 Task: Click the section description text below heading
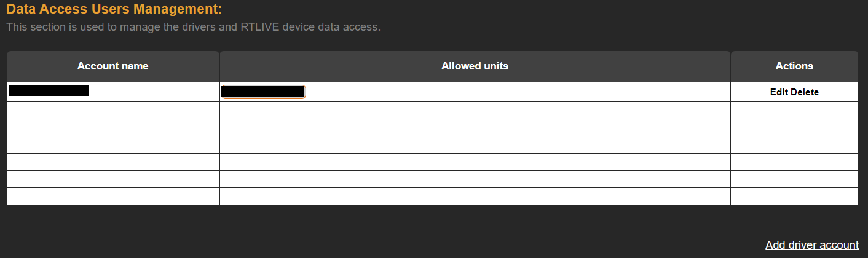pos(194,28)
